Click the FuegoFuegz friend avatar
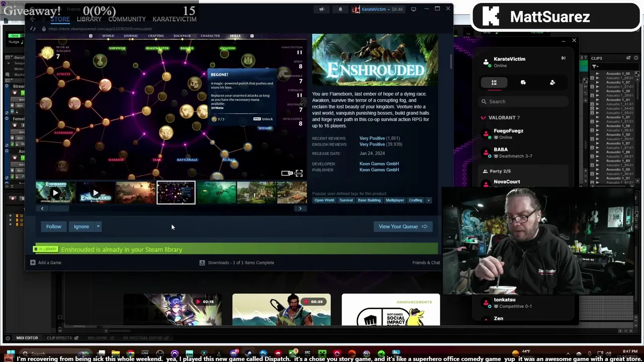The width and height of the screenshot is (644, 362). 486,134
